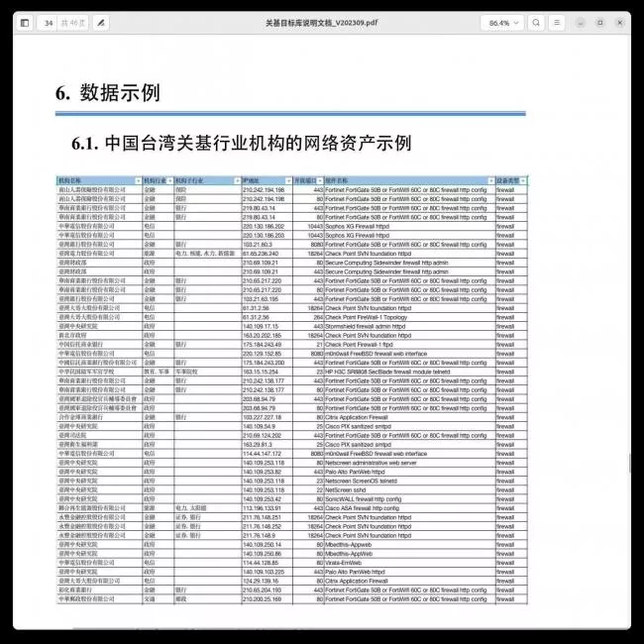Open the 组件名称 column filter arrow
Image resolution: width=644 pixels, height=644 pixels.
point(489,180)
